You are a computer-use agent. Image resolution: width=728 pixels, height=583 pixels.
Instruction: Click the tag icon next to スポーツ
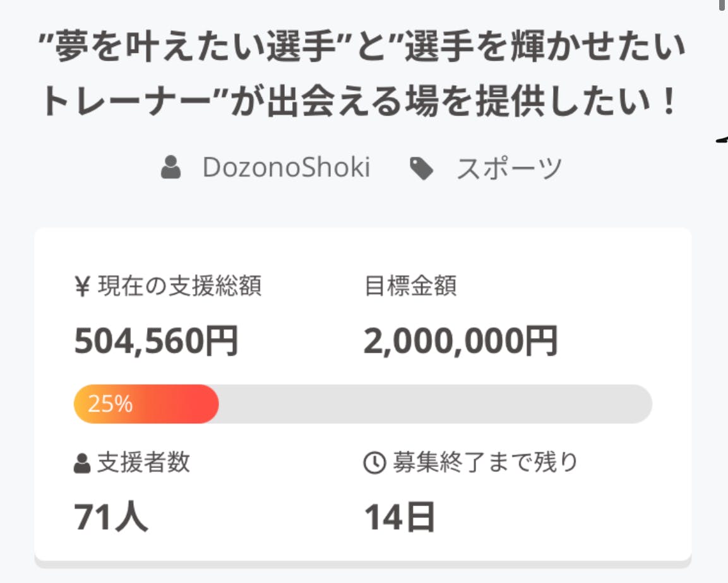421,168
